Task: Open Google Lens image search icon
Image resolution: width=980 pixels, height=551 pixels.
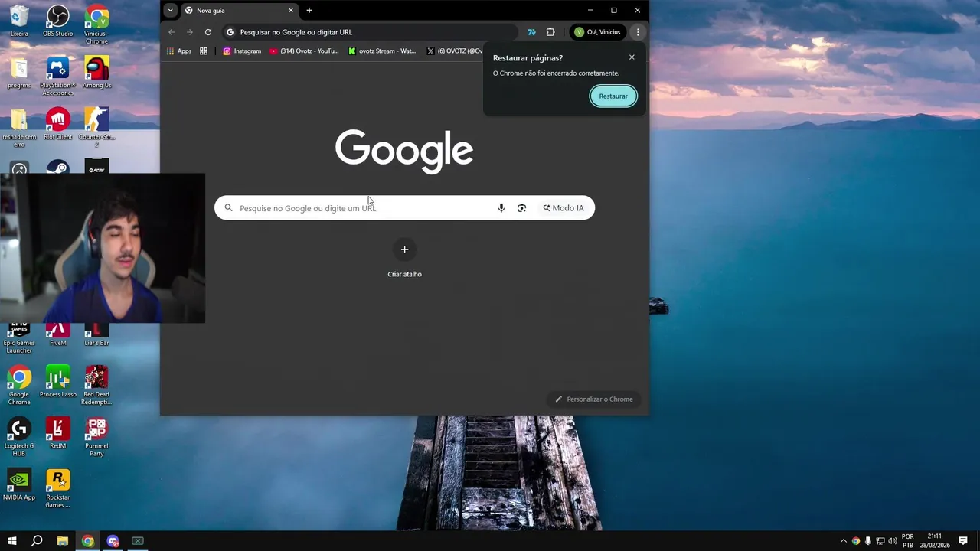Action: coord(522,208)
